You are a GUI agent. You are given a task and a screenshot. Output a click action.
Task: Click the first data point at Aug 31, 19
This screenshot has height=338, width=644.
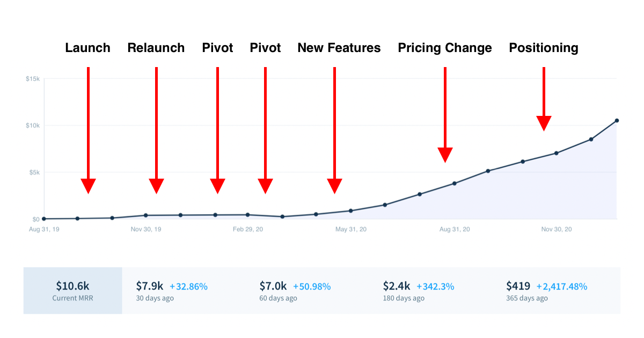pos(43,219)
